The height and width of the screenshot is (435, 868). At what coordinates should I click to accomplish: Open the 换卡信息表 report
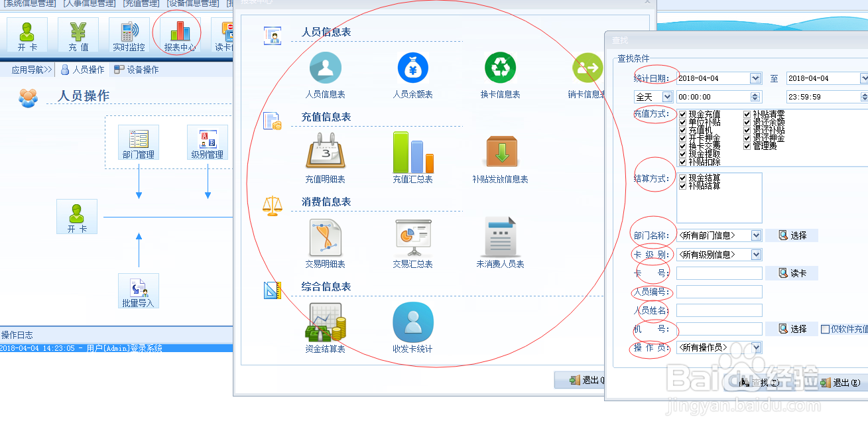coord(500,76)
